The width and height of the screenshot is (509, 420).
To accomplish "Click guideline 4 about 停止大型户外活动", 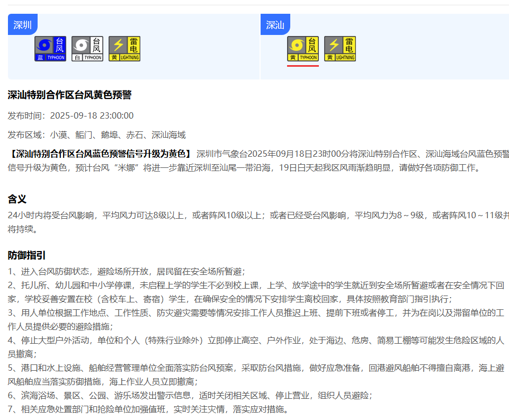I will point(254,341).
